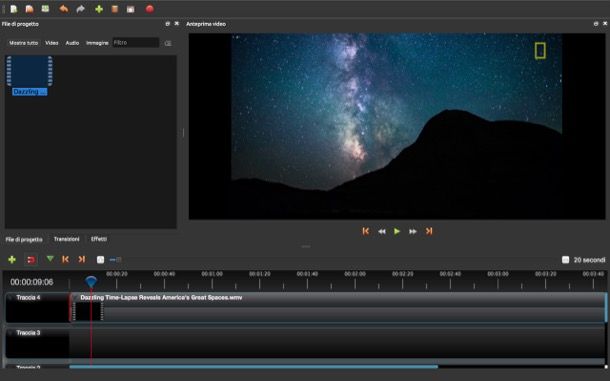Add a marker with green triangle icon

coord(50,259)
